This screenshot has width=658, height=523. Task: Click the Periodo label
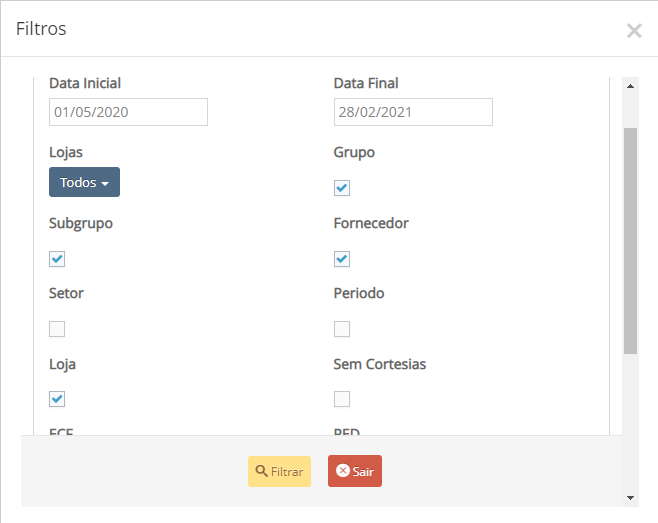coord(359,293)
